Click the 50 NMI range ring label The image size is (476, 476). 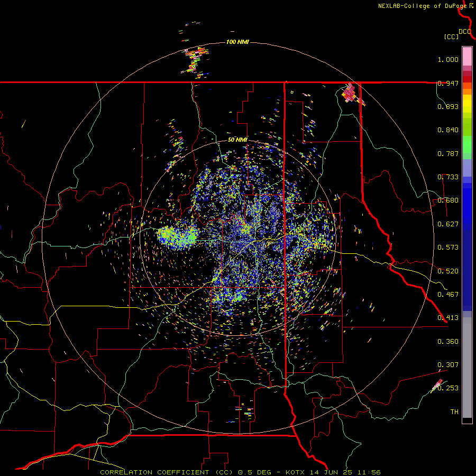coord(237,140)
